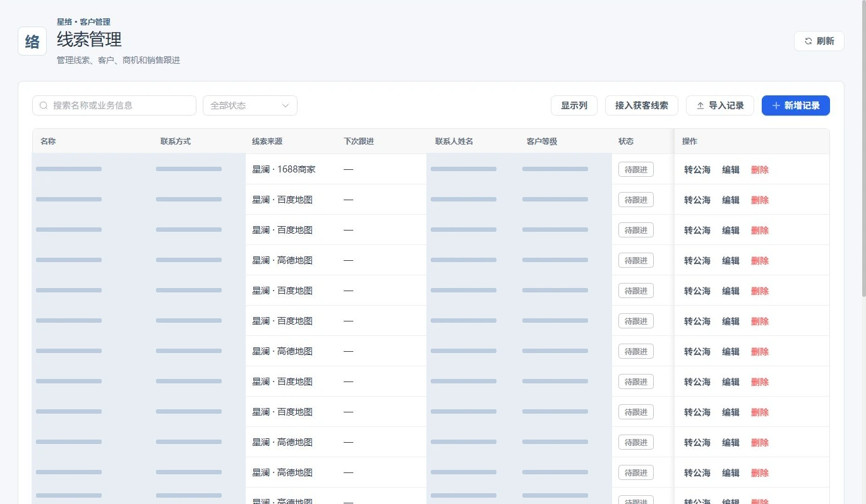866x504 pixels.
Task: Open the 显示列 column settings
Action: (x=574, y=105)
